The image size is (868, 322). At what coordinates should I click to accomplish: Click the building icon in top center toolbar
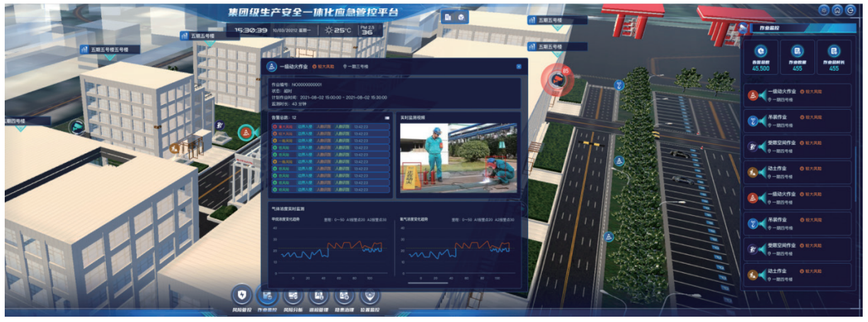pyautogui.click(x=448, y=17)
